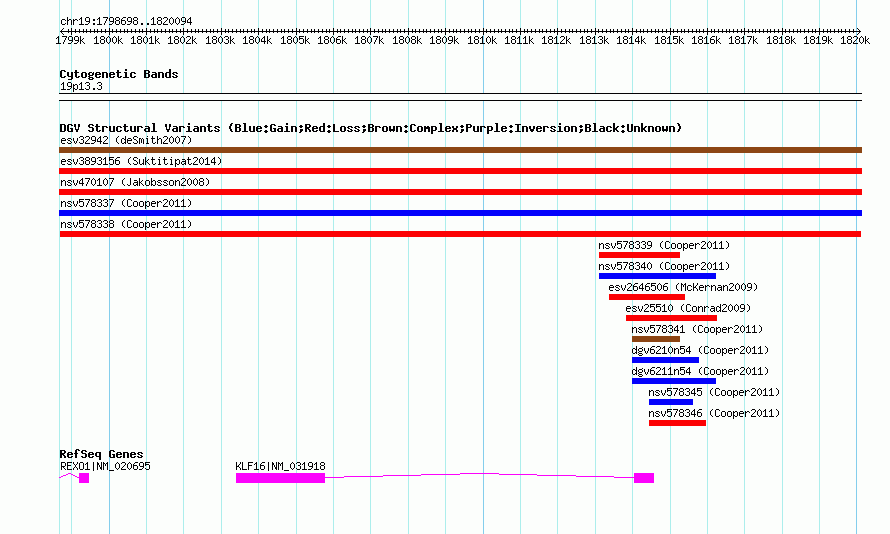Click the dgv6211n54 (Cooper2011) label

click(700, 371)
